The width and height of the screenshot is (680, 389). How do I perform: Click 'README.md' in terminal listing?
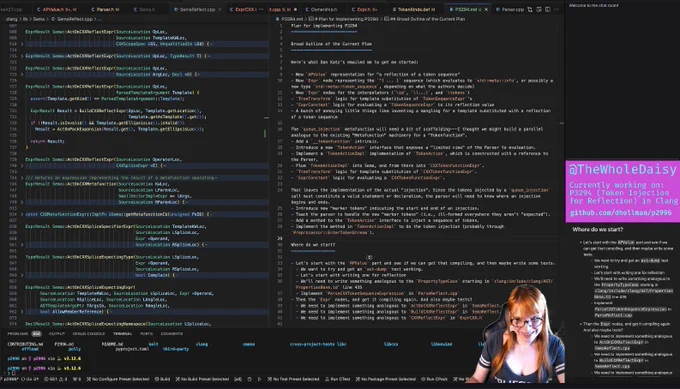point(112,344)
